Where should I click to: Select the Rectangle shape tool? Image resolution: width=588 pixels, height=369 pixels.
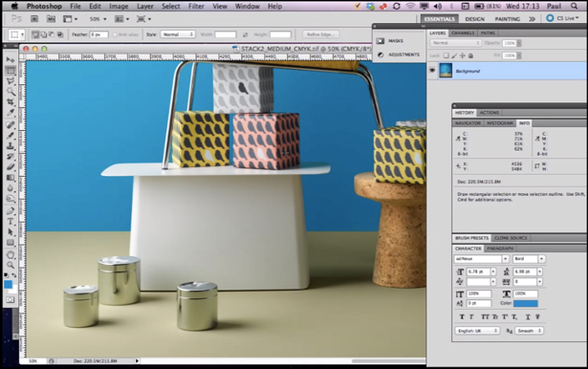pyautogui.click(x=11, y=242)
